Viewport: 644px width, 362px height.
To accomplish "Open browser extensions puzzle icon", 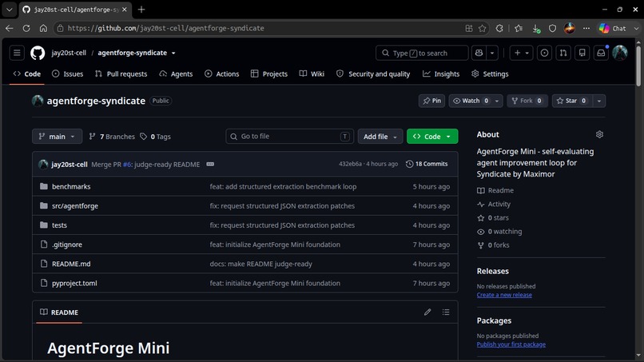I will coord(499,28).
